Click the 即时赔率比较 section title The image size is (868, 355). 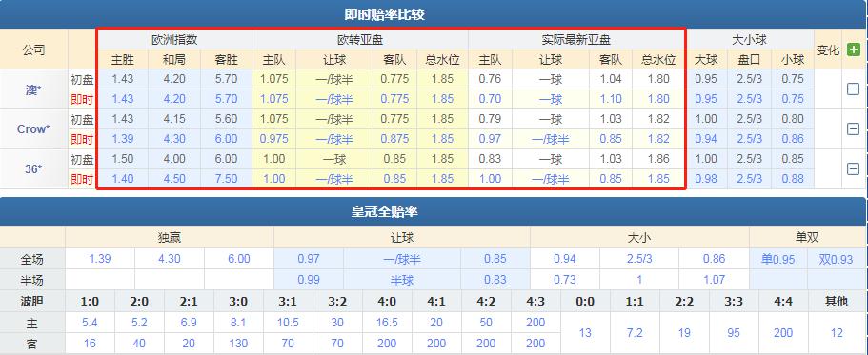click(384, 14)
